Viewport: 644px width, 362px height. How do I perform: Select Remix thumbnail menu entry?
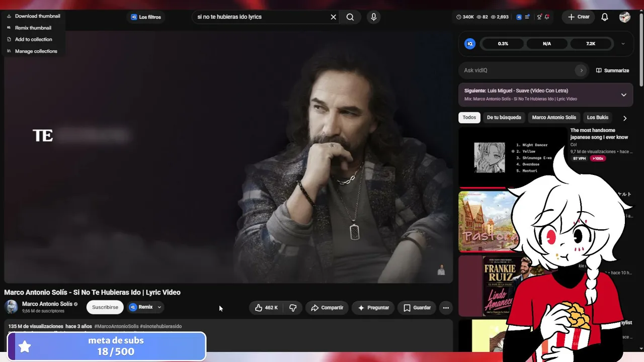point(29,28)
